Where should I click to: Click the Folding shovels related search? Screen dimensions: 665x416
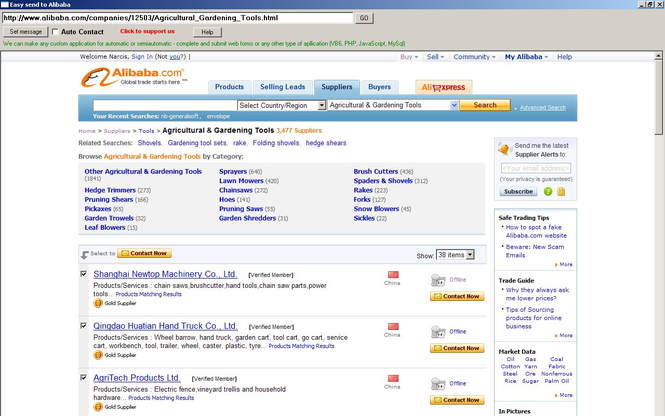point(276,143)
